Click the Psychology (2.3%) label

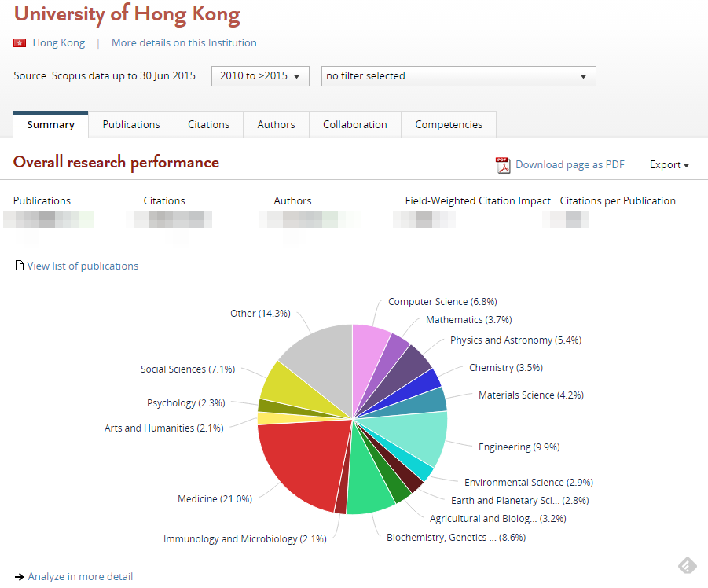pos(186,402)
